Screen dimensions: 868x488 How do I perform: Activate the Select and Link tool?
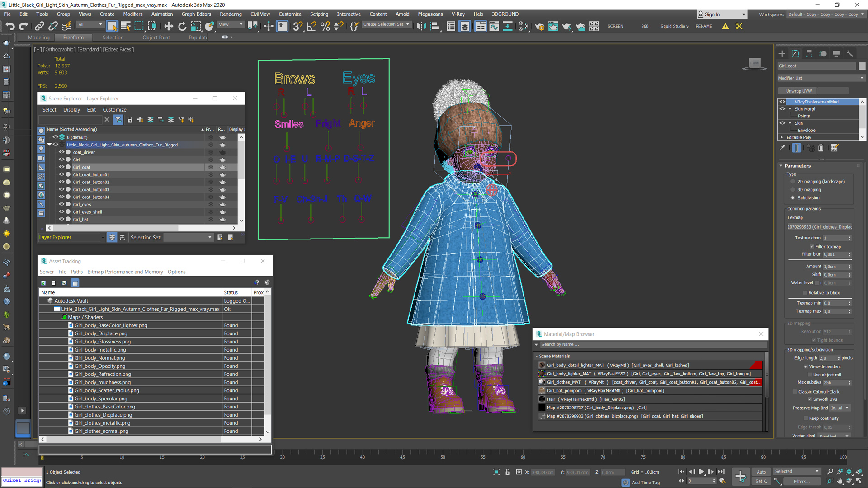[x=40, y=26]
